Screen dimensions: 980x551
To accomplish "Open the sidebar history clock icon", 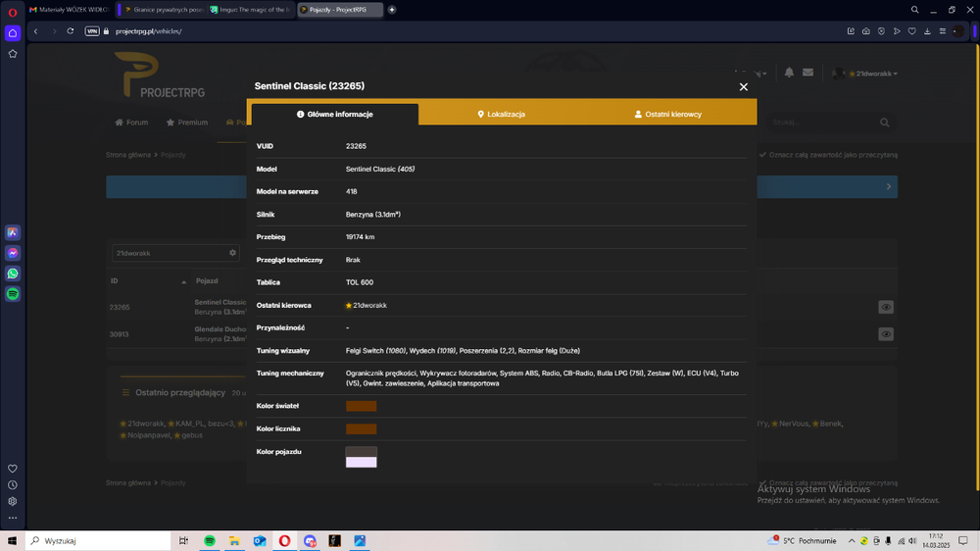I will coord(13,484).
